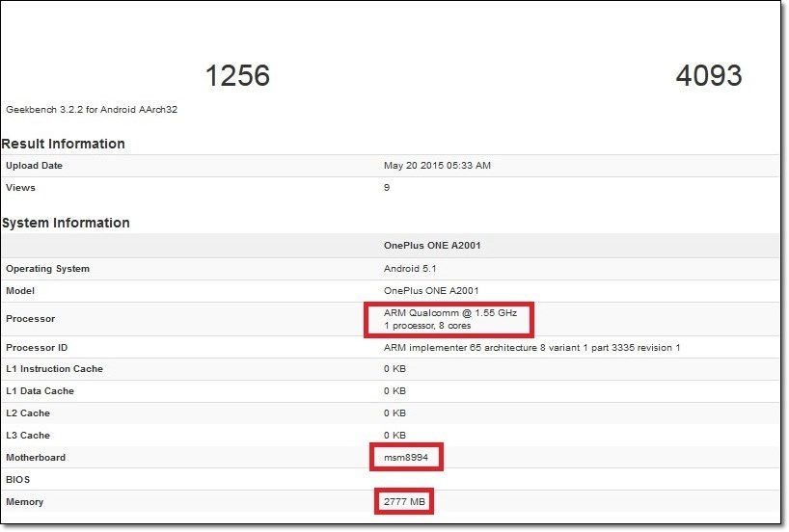The width and height of the screenshot is (789, 532).
Task: Click the Views label
Action: [x=20, y=188]
